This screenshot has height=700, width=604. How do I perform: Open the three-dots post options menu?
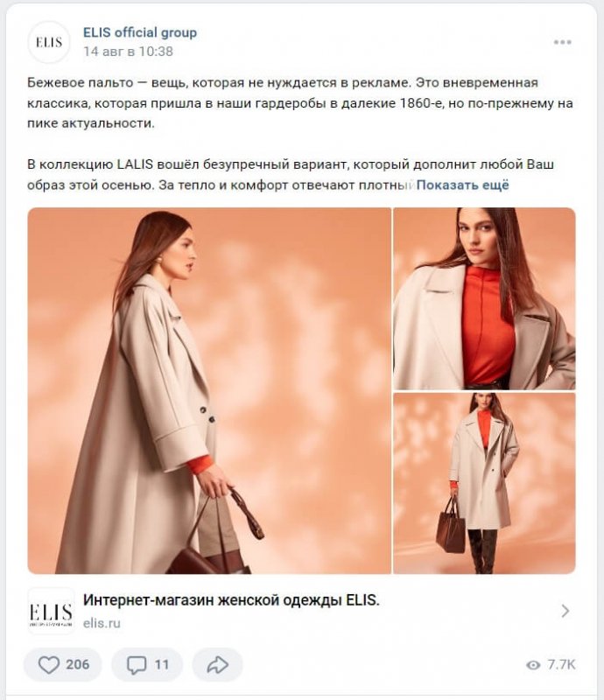coord(562,42)
